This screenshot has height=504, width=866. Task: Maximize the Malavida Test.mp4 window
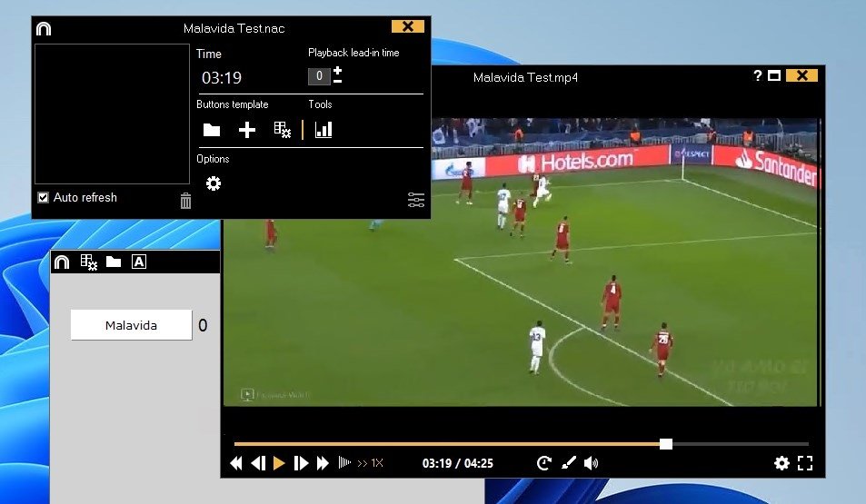pos(774,75)
